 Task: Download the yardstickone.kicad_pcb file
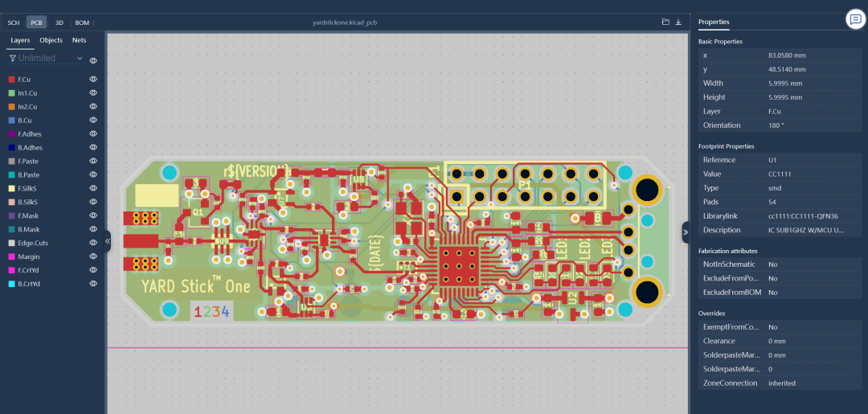678,23
